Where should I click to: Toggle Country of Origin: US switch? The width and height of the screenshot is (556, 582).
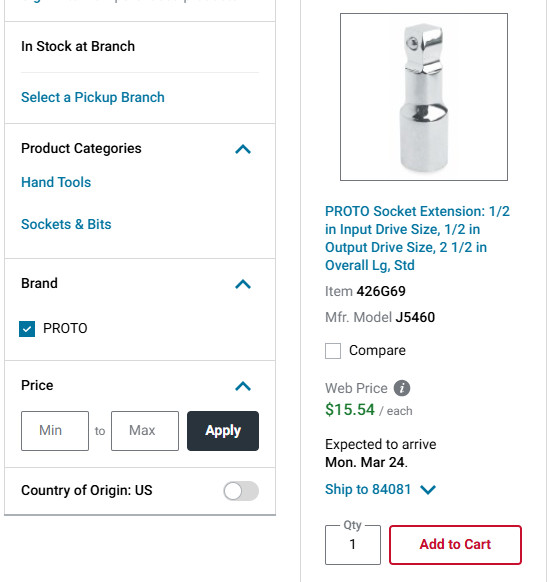click(241, 491)
